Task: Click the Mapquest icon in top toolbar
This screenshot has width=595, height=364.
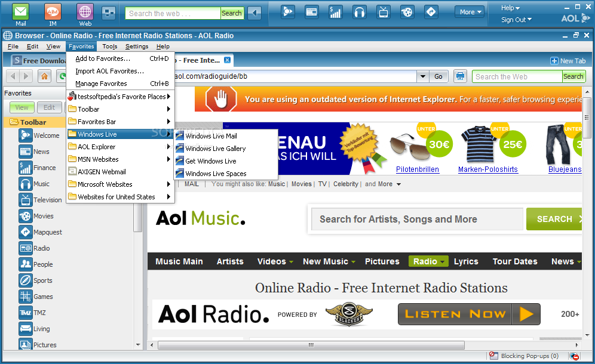Action: 431,12
